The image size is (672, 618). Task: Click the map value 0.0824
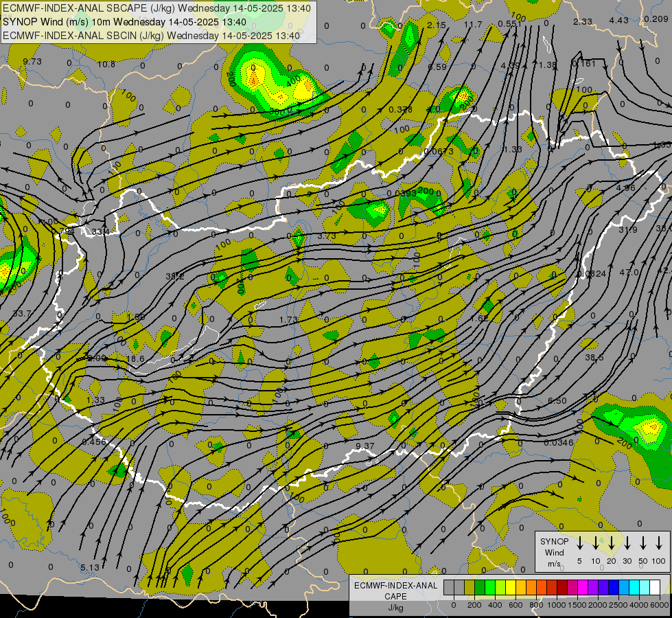pyautogui.click(x=592, y=273)
